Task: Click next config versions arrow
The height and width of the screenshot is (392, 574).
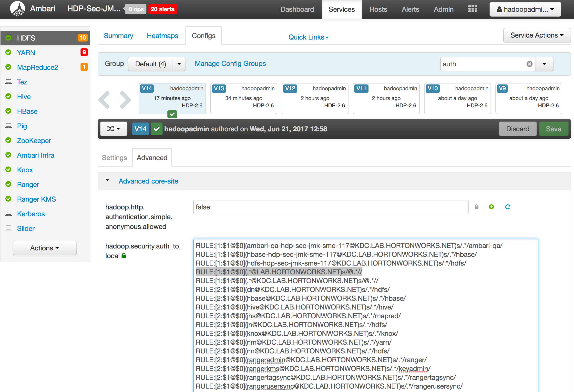Action: [125, 100]
